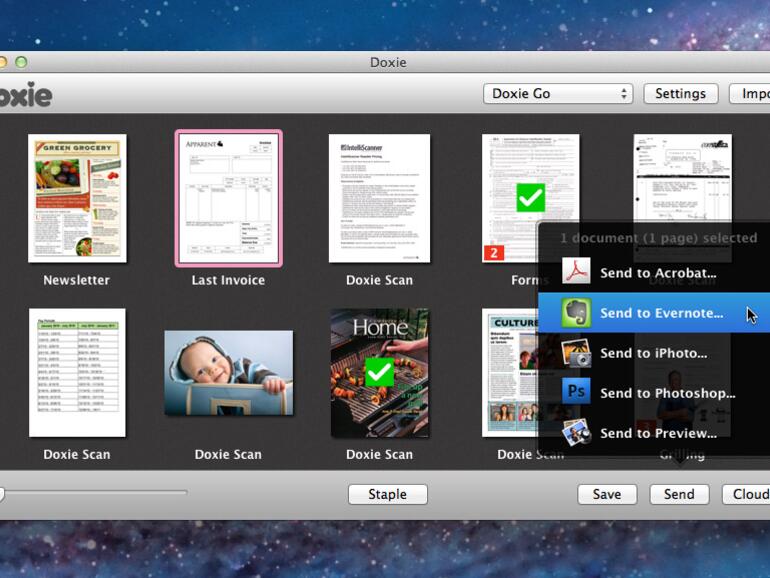Screen dimensions: 770x578
Task: Open the Doxie Go scanner dropdown
Action: pyautogui.click(x=558, y=93)
